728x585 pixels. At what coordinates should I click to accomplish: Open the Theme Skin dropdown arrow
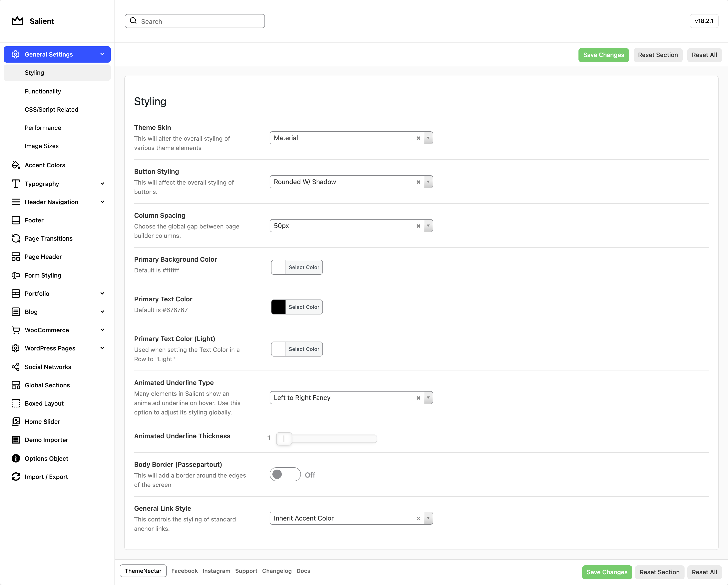pos(428,138)
